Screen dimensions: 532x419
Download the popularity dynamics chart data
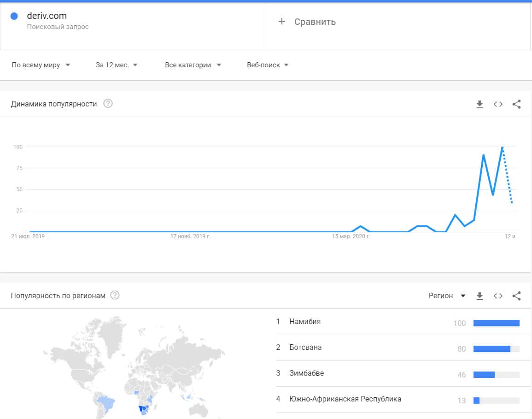[479, 104]
